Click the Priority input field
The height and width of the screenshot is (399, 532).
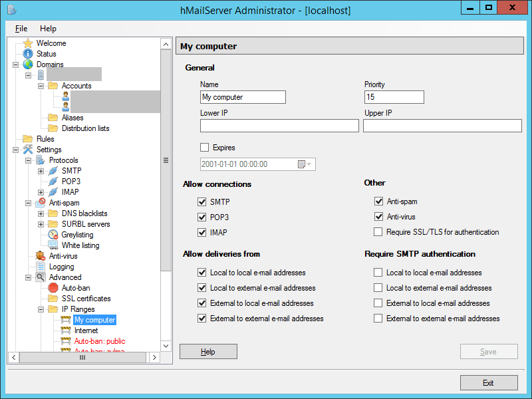point(394,97)
